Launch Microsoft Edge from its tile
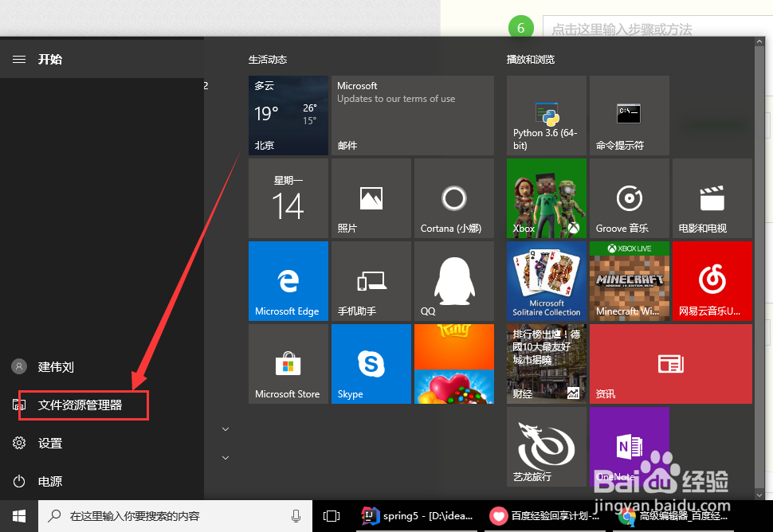Screen dimensions: 773x532 pos(288,281)
